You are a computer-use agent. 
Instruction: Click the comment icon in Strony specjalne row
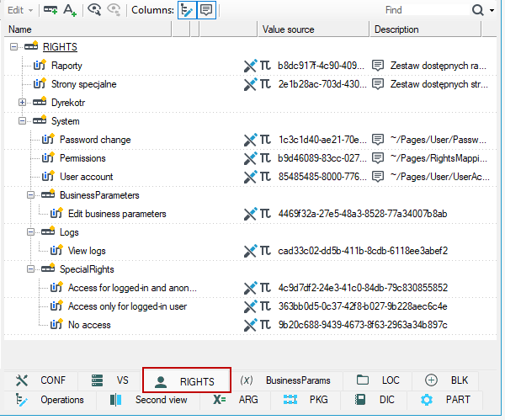[x=378, y=84]
